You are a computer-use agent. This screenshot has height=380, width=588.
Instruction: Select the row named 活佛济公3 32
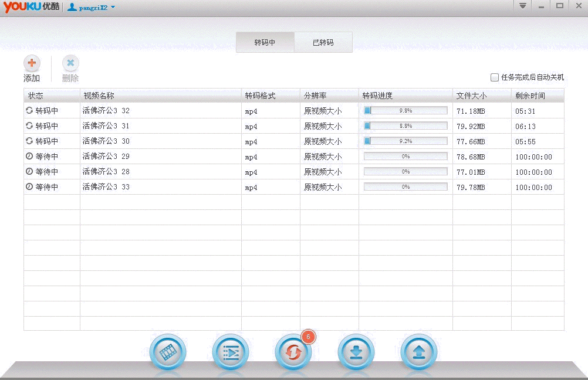tap(294, 111)
